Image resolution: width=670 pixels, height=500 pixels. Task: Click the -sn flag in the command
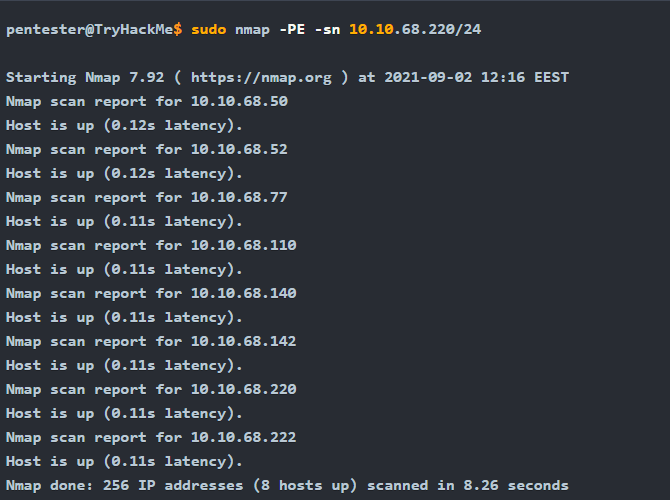pos(327,29)
